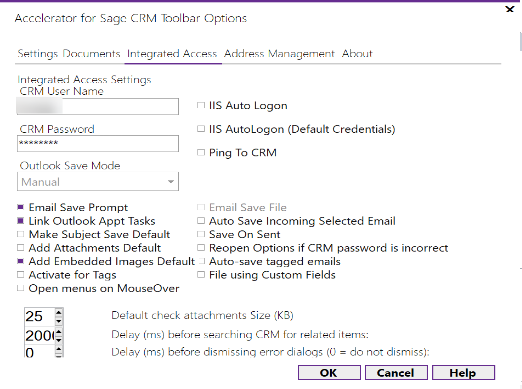Increase error dialog dismiss delay
Image resolution: width=522 pixels, height=389 pixels.
click(x=59, y=349)
